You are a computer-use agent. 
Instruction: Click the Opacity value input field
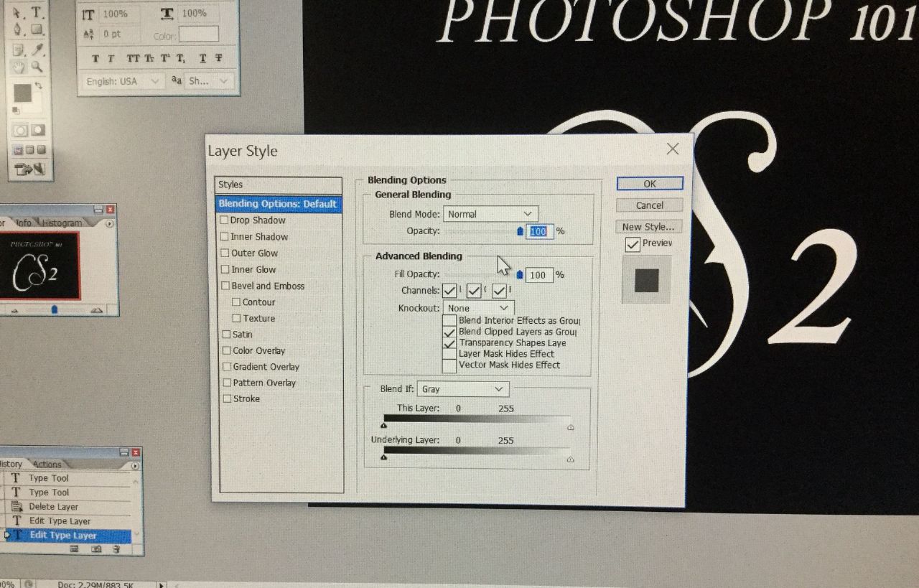point(541,231)
